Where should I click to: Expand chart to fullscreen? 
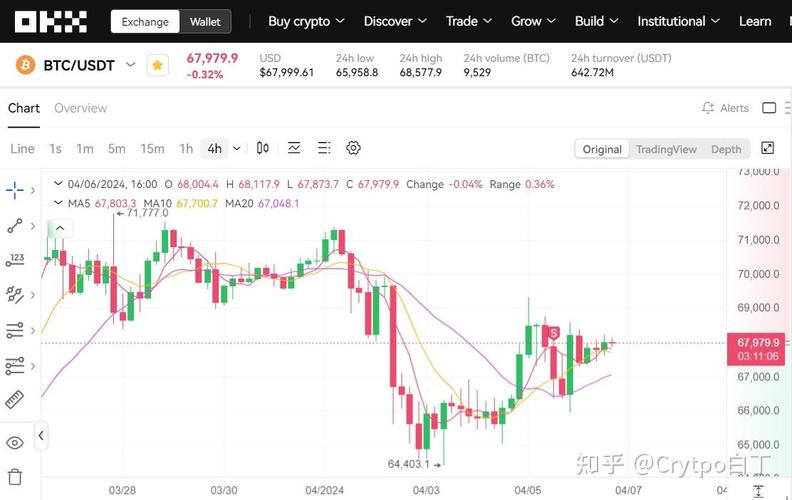[x=767, y=148]
